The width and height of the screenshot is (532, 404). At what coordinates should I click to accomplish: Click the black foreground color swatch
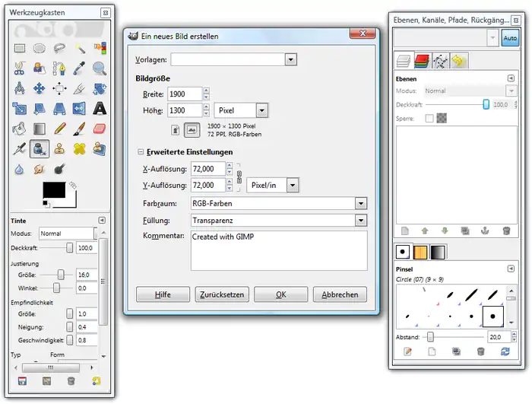(54, 191)
